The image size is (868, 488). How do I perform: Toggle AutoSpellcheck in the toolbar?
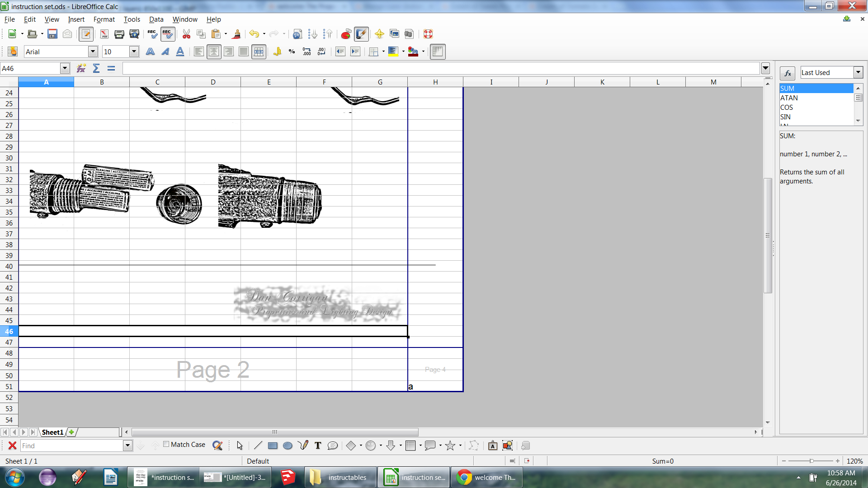click(167, 34)
